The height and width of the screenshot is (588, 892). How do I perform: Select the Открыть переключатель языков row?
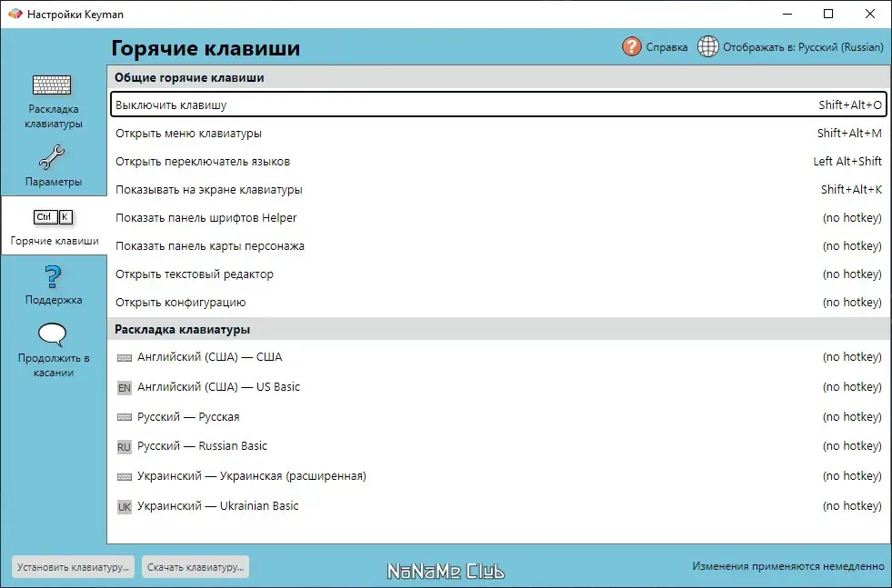click(498, 162)
